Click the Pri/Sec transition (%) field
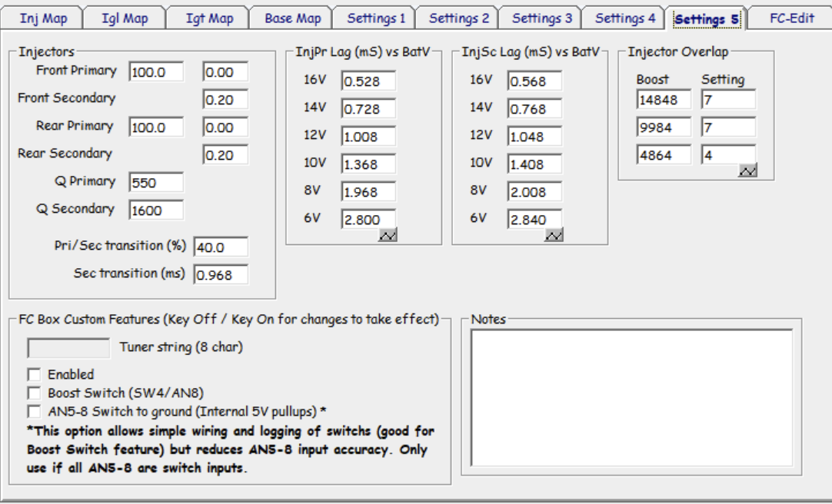This screenshot has width=832, height=504. pyautogui.click(x=221, y=247)
